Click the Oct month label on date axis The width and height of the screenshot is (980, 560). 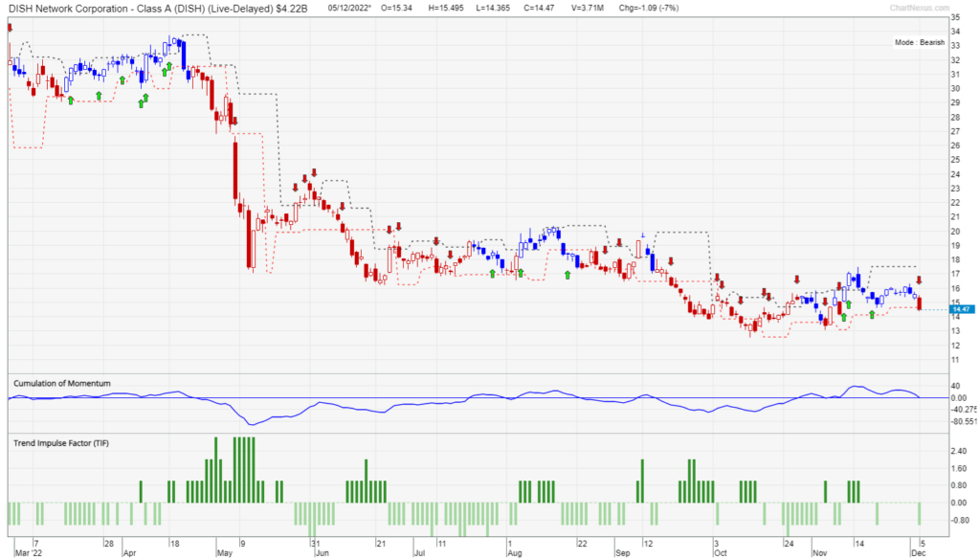coord(721,553)
